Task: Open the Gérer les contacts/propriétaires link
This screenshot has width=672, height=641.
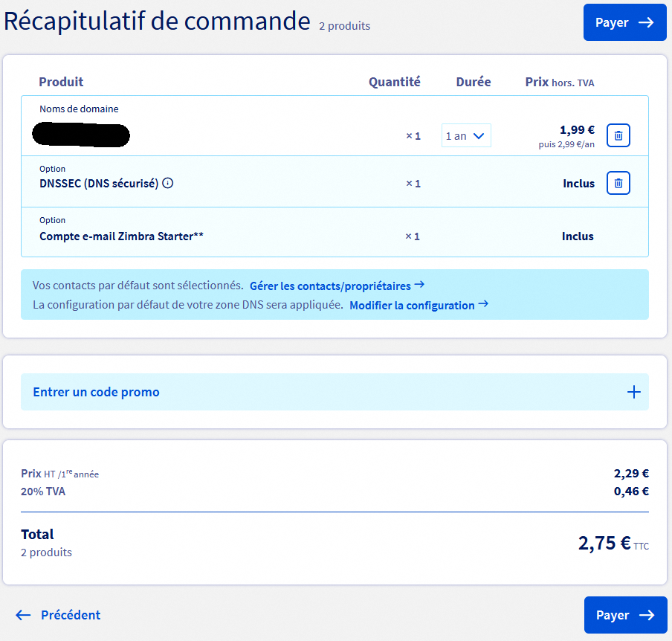Action: 330,286
